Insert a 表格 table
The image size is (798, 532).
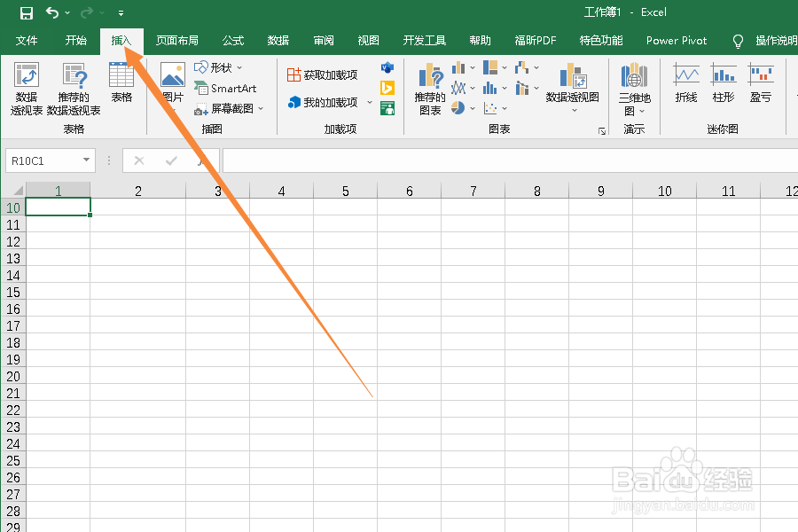[x=121, y=82]
